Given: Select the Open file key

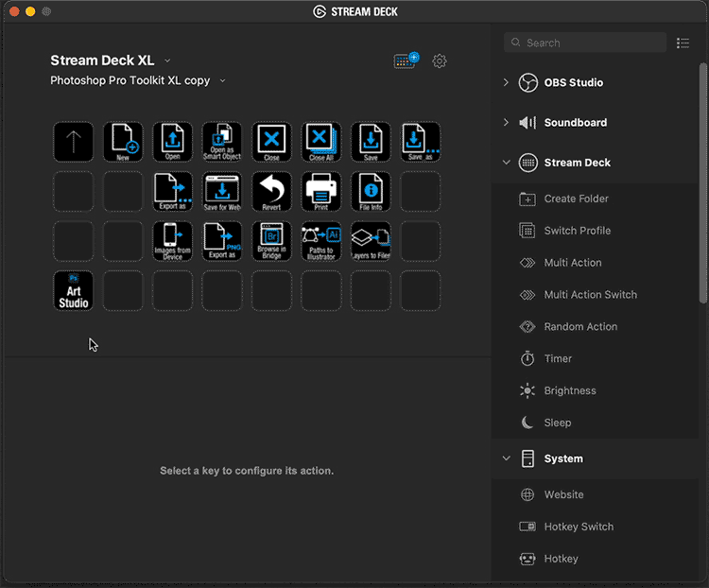Looking at the screenshot, I should [x=172, y=142].
